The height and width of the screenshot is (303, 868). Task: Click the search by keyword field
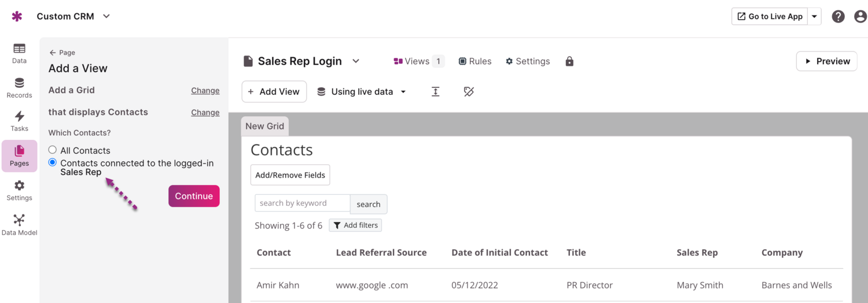[302, 204]
